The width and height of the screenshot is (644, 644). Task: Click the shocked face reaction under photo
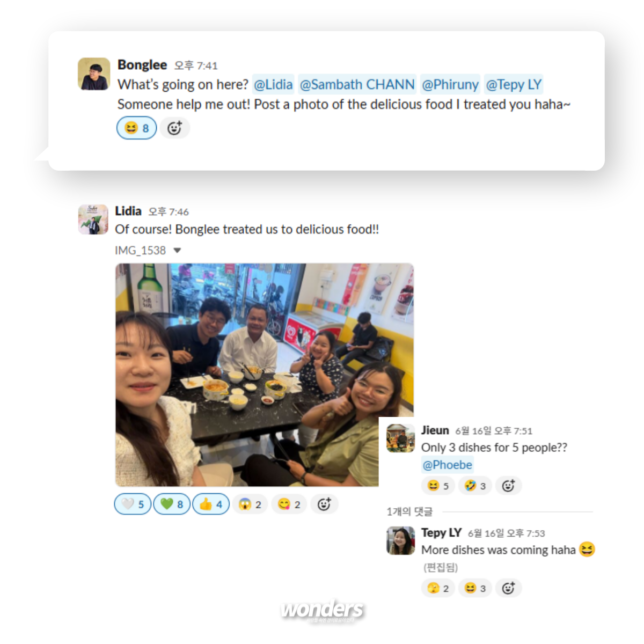click(250, 504)
